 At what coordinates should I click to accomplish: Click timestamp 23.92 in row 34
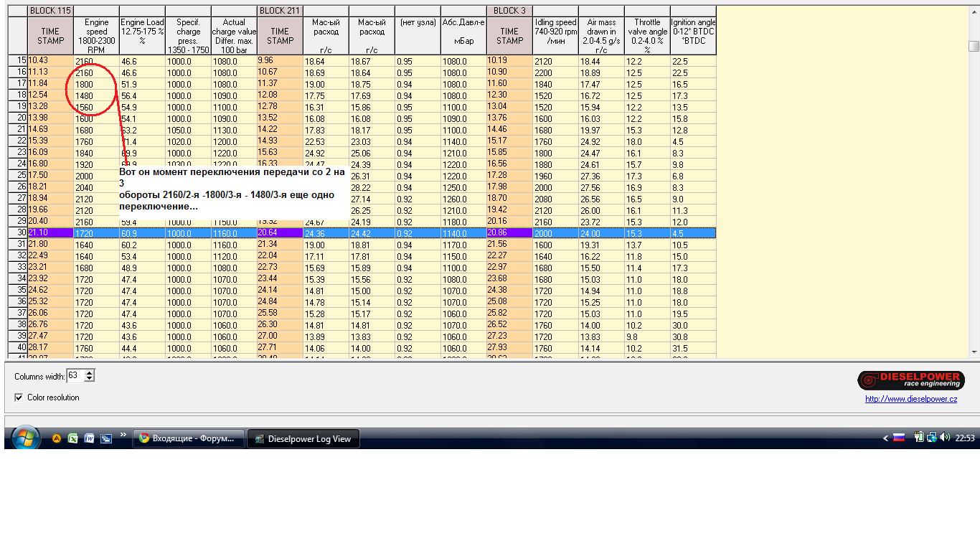pyautogui.click(x=50, y=279)
